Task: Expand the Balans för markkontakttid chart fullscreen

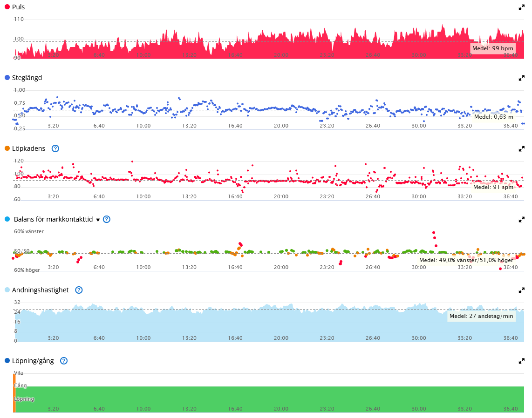Action: click(521, 220)
